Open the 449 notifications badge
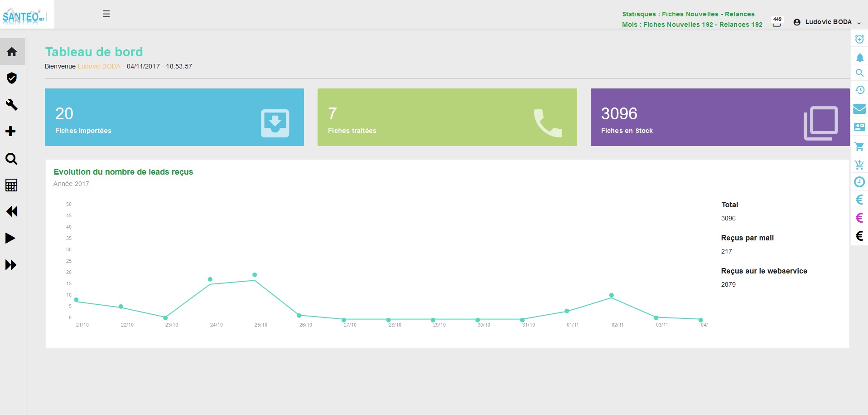Image resolution: width=868 pixels, height=415 pixels. [x=777, y=22]
